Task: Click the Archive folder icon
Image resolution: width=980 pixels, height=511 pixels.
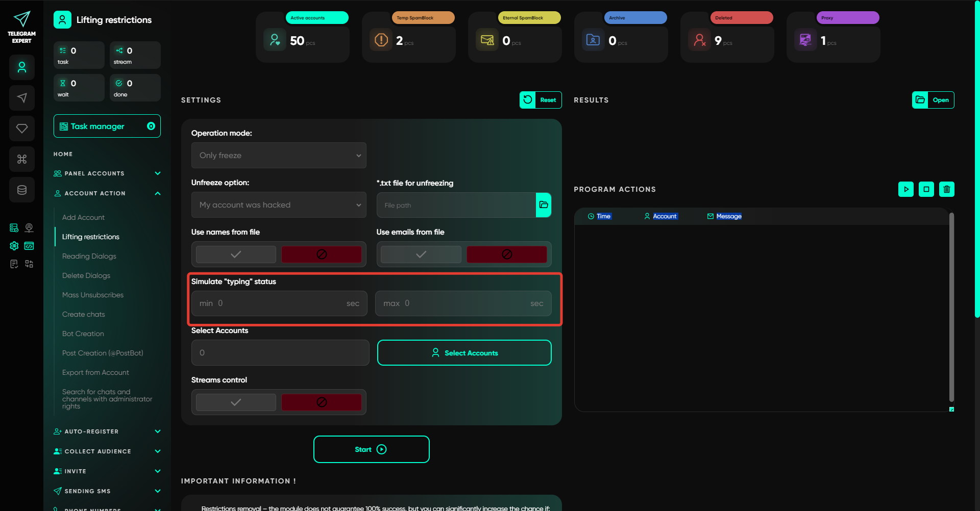Action: (x=593, y=40)
